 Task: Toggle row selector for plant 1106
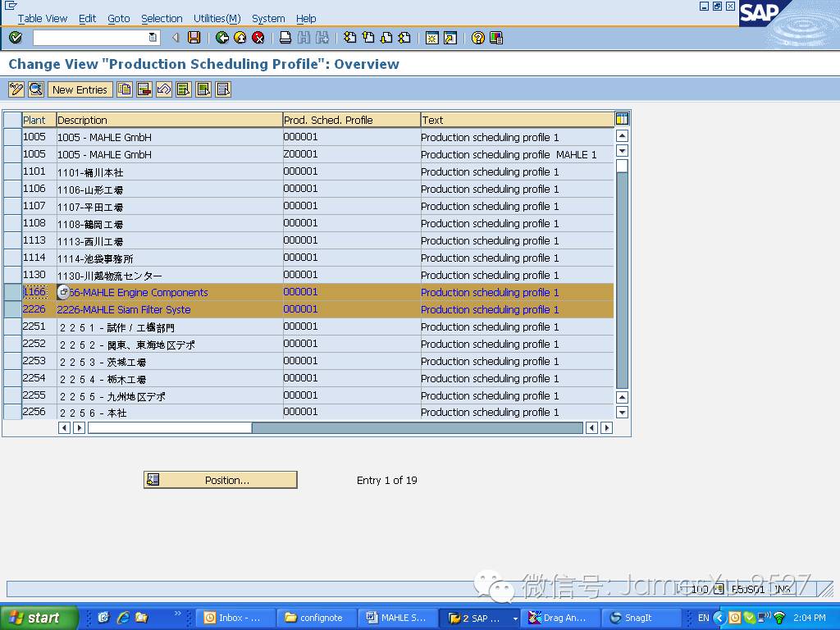pos(12,189)
